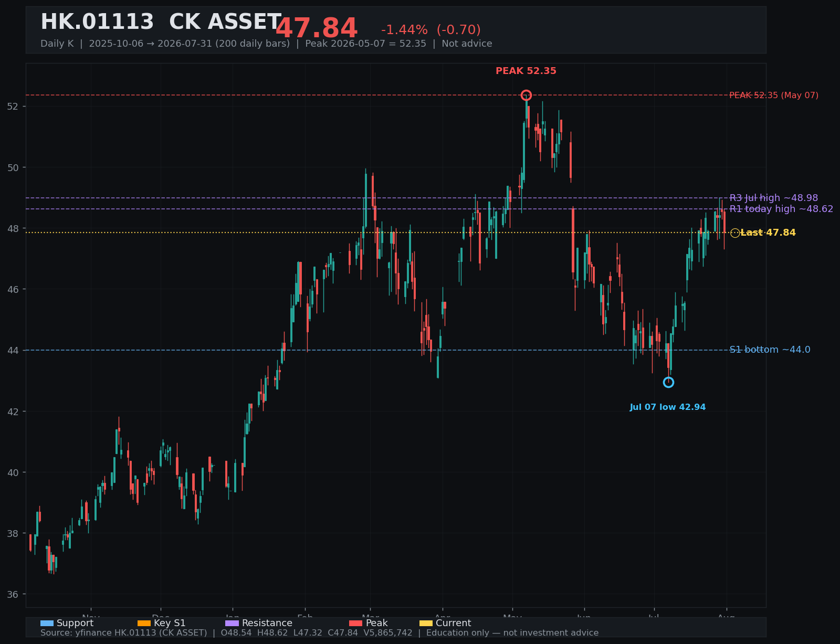Click the 'Last 47.84' price label
Viewport: 840px width, 644px height.
(768, 233)
